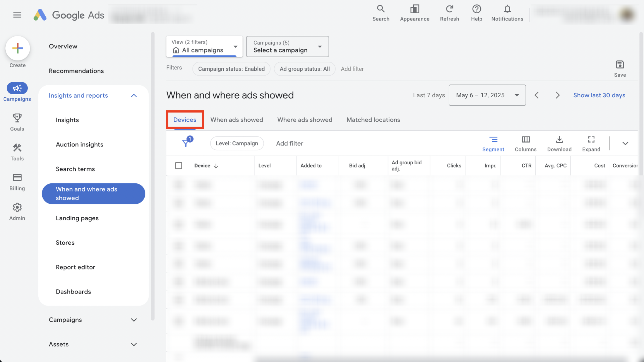Open Admin in the left rail
Viewport: 644px width, 362px height.
click(17, 212)
